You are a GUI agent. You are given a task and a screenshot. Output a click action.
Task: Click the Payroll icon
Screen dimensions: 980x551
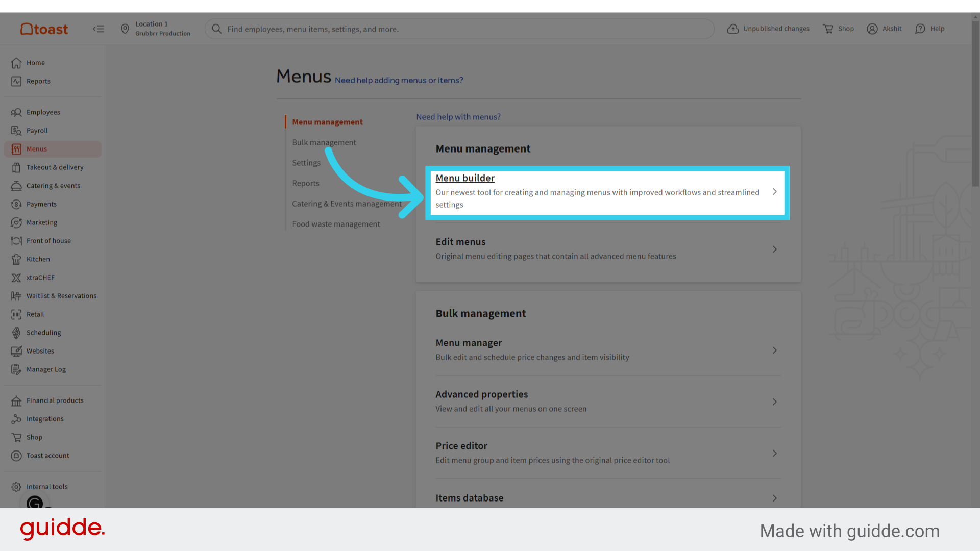[16, 131]
